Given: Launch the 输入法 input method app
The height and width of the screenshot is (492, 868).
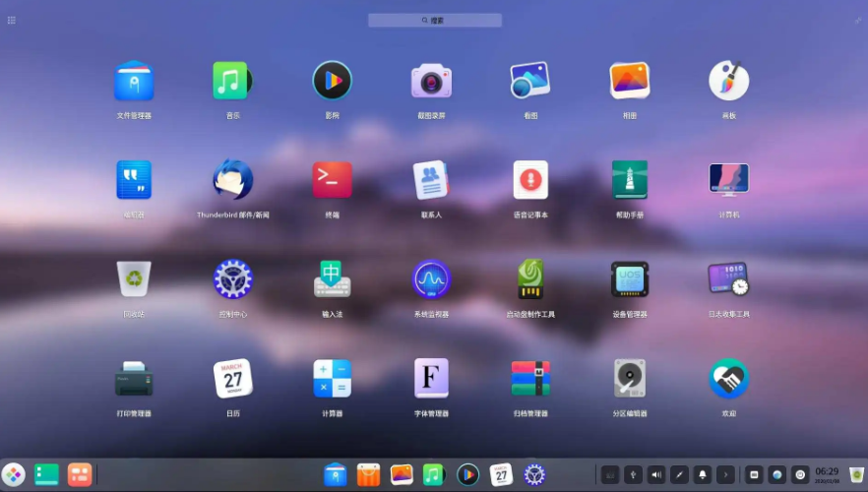Looking at the screenshot, I should tap(333, 278).
